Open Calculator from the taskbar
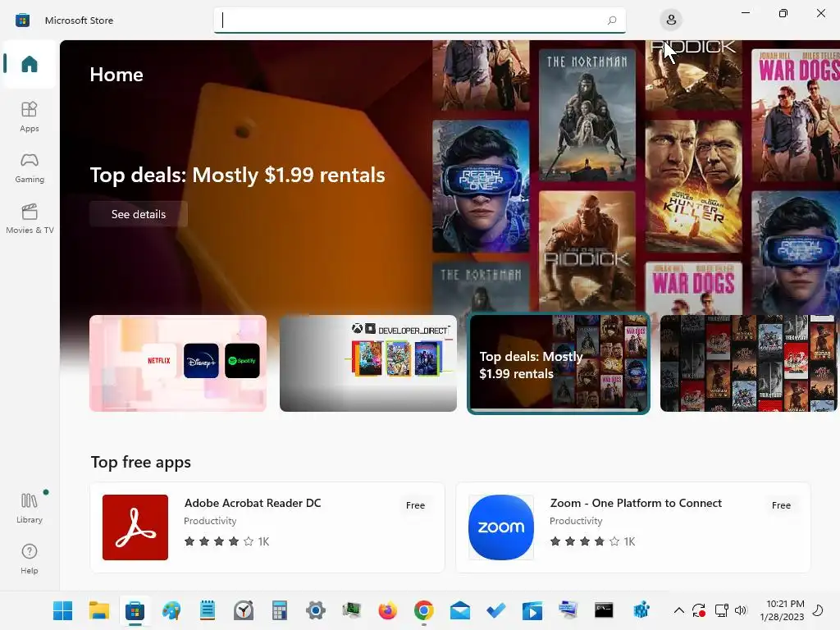840x630 pixels. (280, 610)
